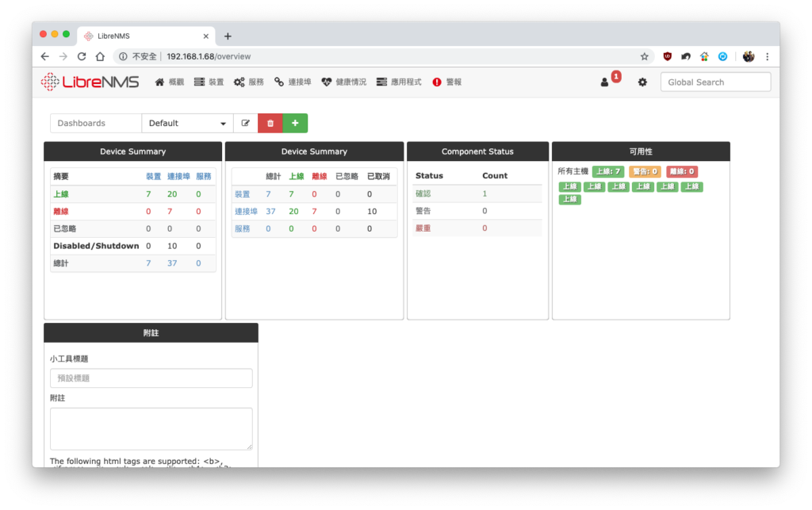
Task: Reload the LibreNMS overview page
Action: coord(82,56)
